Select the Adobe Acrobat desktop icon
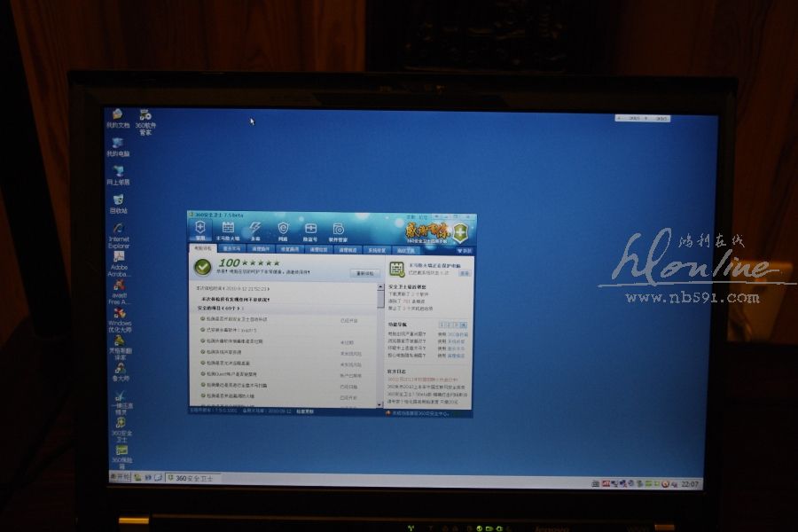Viewport: 798px width, 532px height. point(119,259)
